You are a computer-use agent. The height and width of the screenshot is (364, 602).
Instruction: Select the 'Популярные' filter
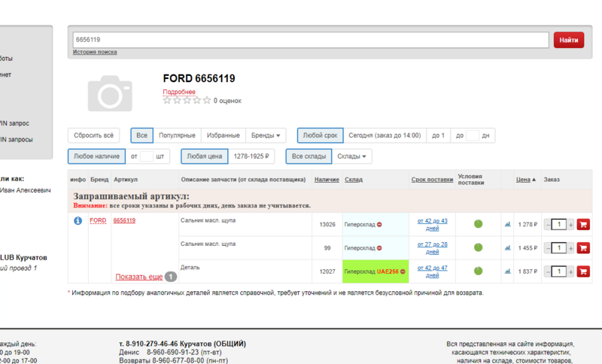[178, 135]
